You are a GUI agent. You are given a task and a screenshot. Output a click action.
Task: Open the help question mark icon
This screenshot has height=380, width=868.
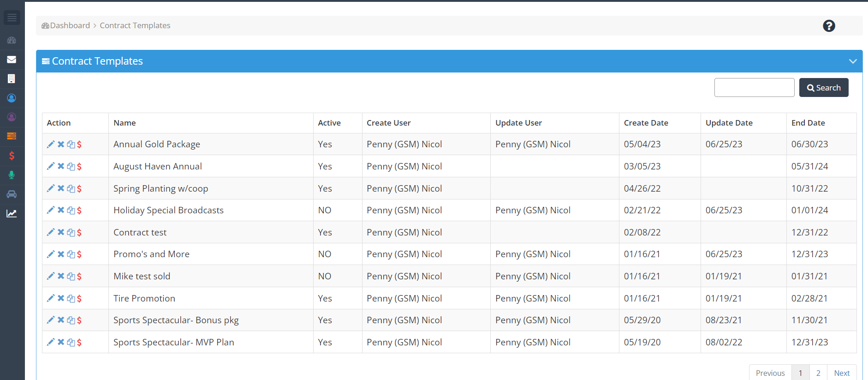pos(829,26)
